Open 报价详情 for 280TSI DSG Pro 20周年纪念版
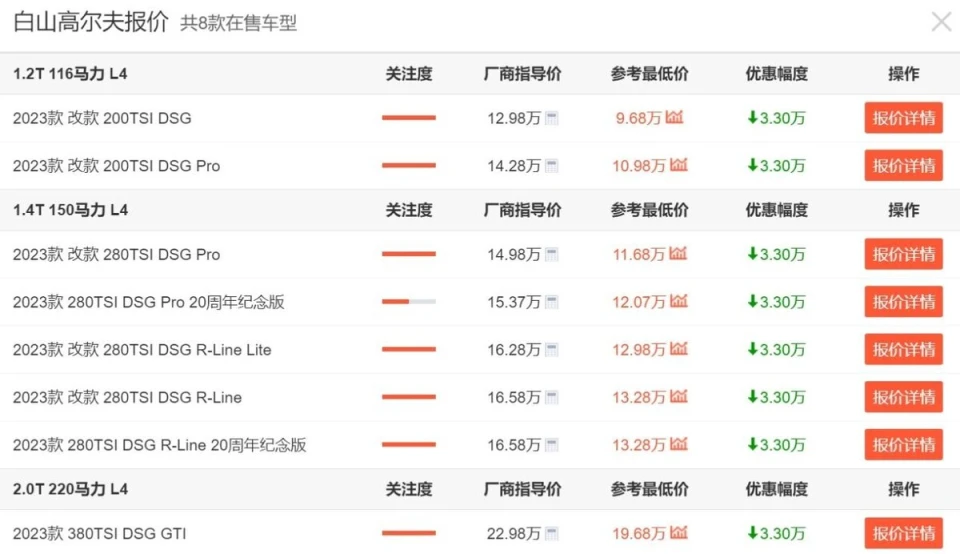Viewport: 960px width, 554px height. [x=903, y=302]
